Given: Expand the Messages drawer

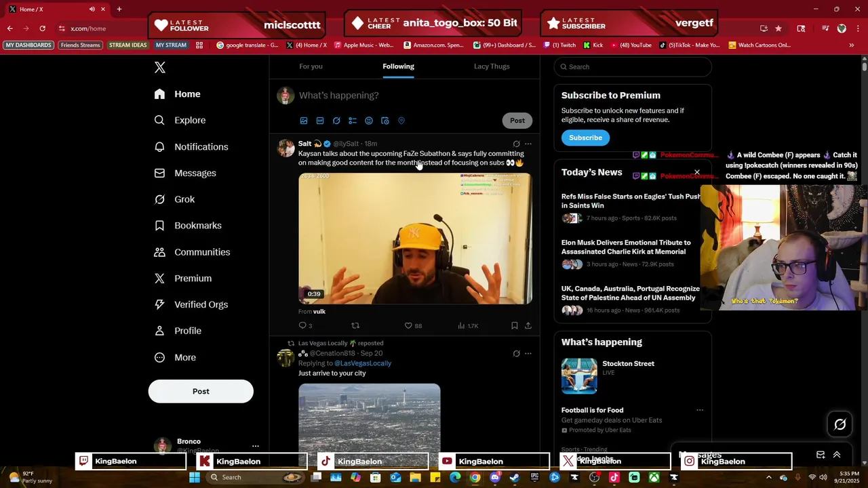Looking at the screenshot, I should 837,455.
